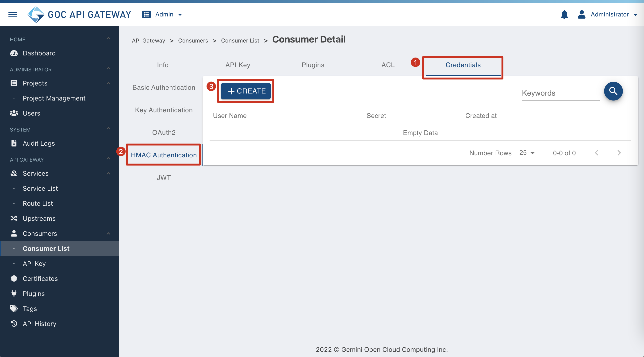Screen dimensions: 644x357
Task: Select HMAC Authentication vertical tab
Action: (x=164, y=155)
